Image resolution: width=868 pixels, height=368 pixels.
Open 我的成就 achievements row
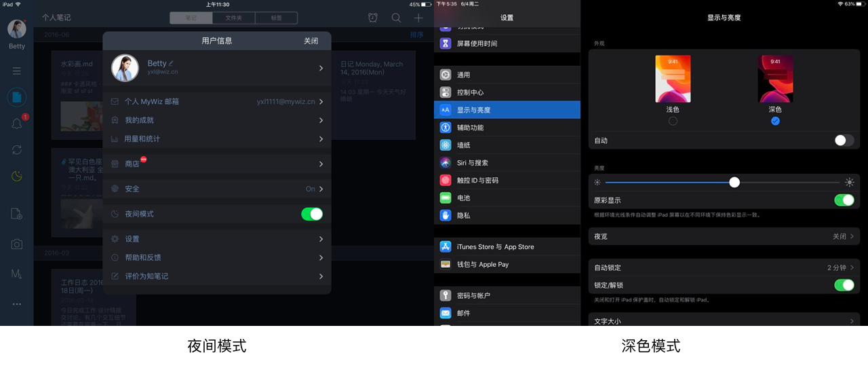click(217, 120)
